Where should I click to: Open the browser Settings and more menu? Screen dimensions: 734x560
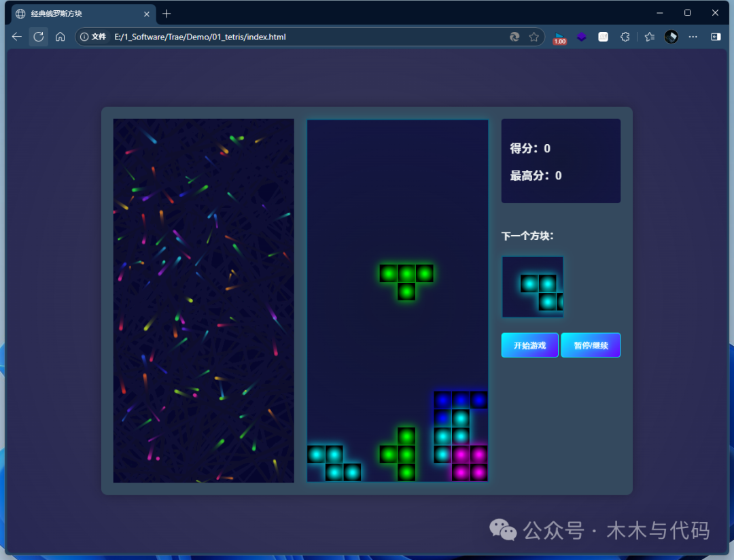[x=693, y=37]
